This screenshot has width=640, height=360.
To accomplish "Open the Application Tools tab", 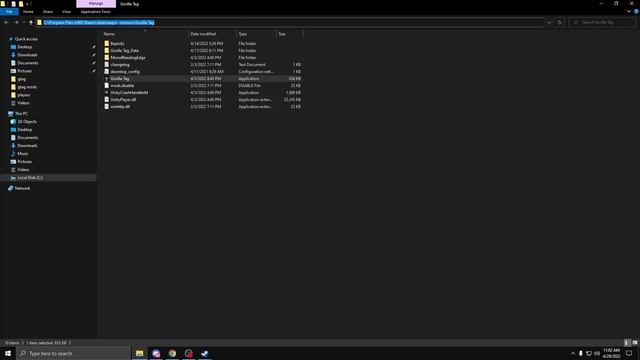I will click(96, 12).
